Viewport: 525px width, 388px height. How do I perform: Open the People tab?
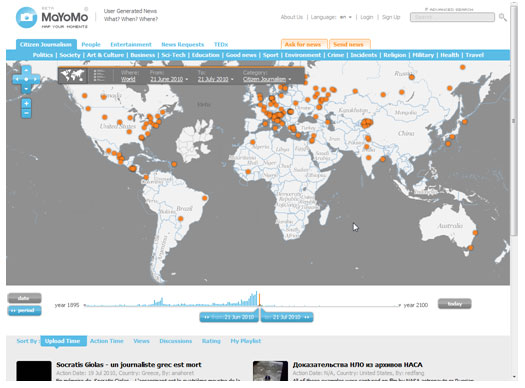[91, 44]
